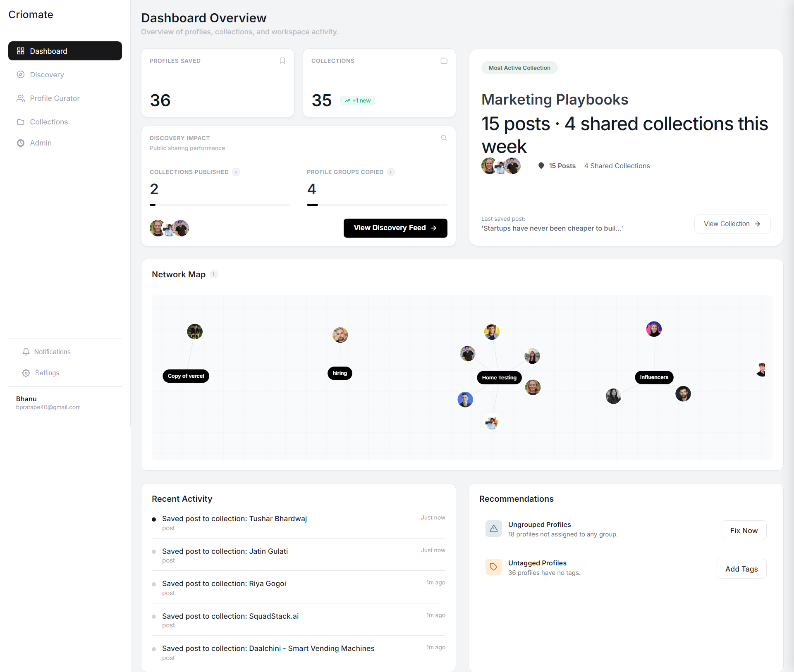Click the Untagged Profiles tag icon
The width and height of the screenshot is (794, 672).
pyautogui.click(x=493, y=567)
